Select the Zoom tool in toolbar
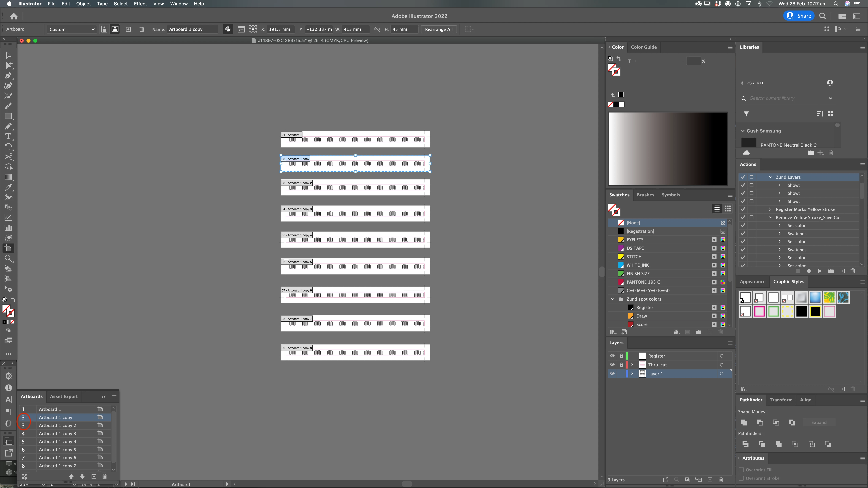 (8, 258)
